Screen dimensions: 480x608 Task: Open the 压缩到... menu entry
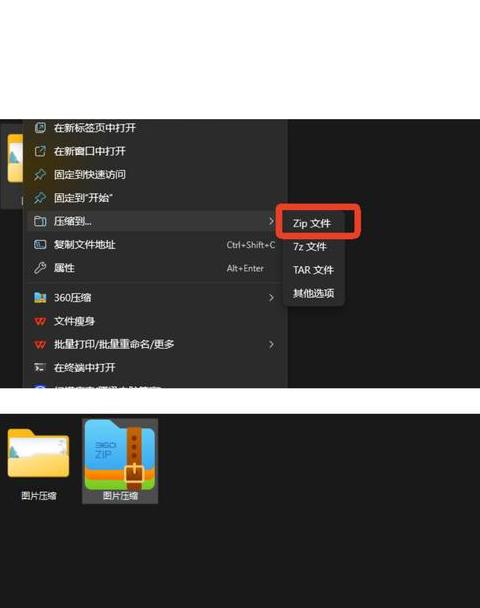(152, 221)
